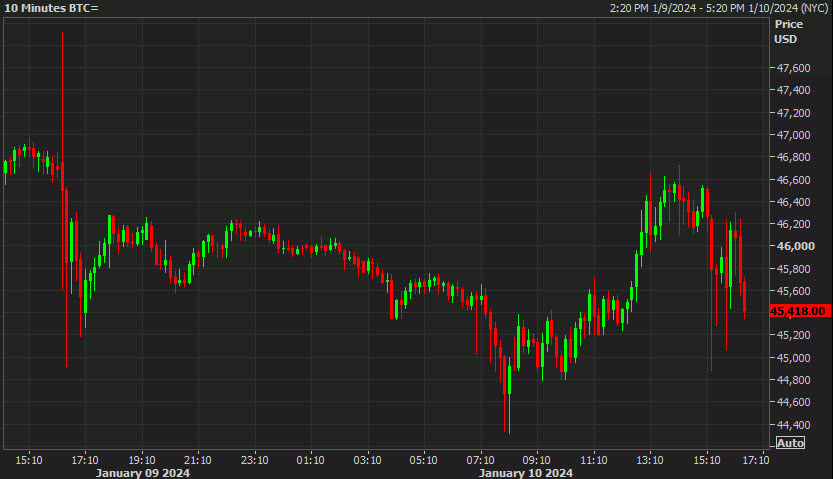Viewport: 833px width, 479px height.
Task: Click the 45,800 price axis label
Action: click(x=793, y=269)
